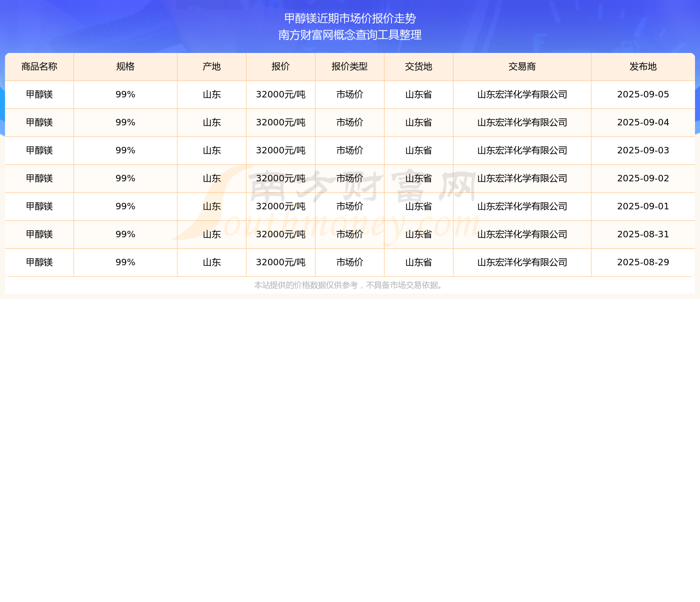The image size is (700, 602).
Task: Select the 2025-09-01 date cell
Action: 643,207
